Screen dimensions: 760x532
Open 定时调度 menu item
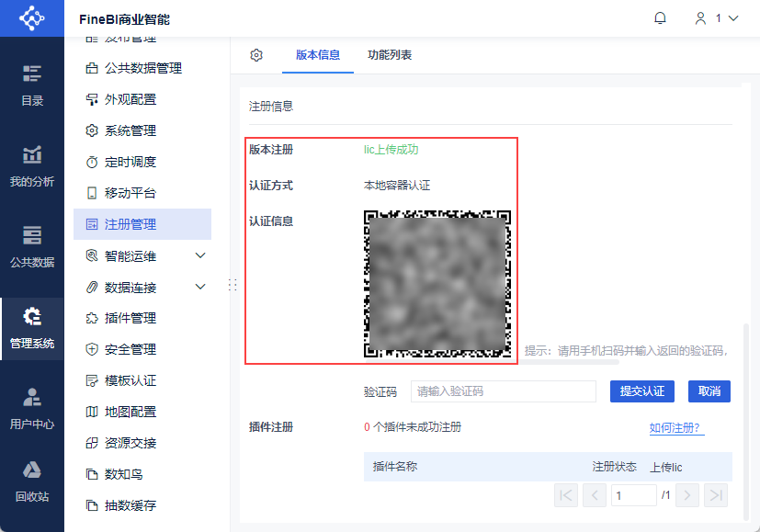(x=142, y=162)
